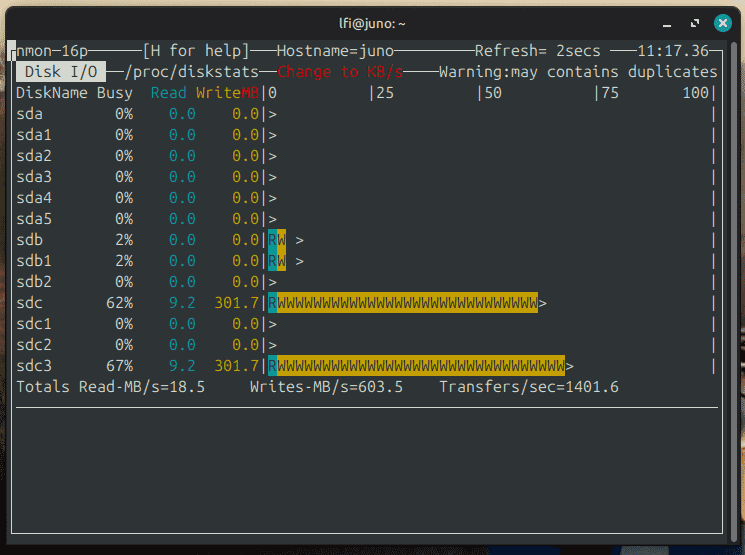Click the sdb disk row name
The image size is (745, 555).
29,239
